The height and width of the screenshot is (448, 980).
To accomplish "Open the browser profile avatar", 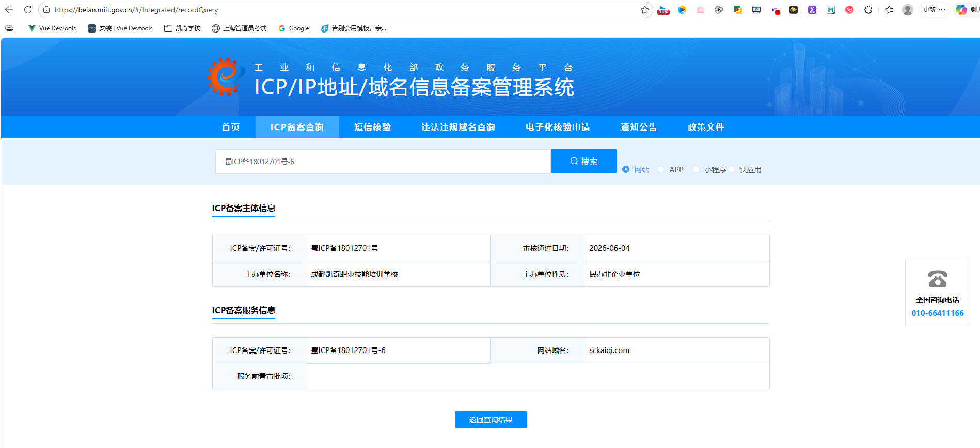I will pyautogui.click(x=908, y=10).
